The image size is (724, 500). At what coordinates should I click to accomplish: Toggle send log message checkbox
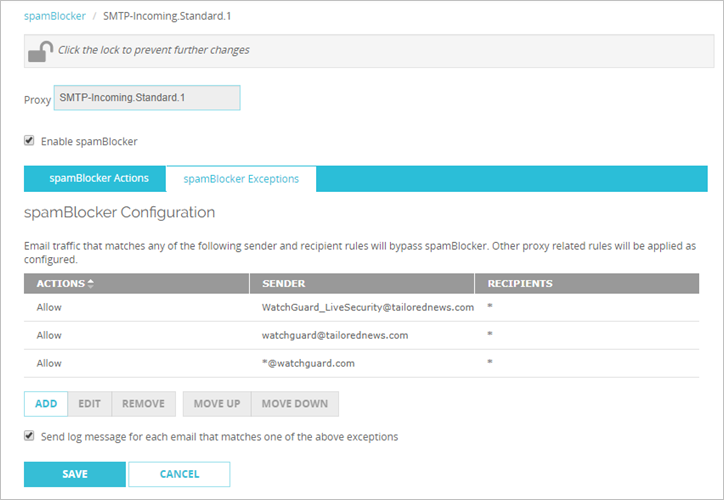click(30, 436)
